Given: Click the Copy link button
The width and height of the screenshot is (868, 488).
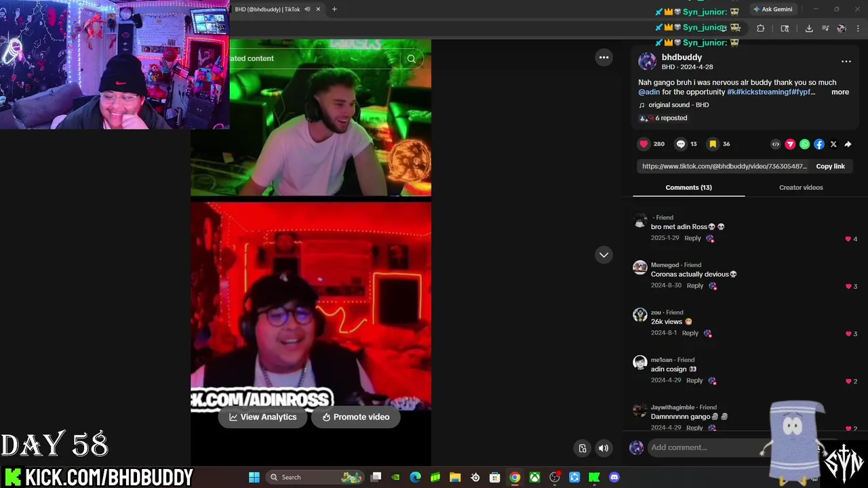Looking at the screenshot, I should coord(830,166).
